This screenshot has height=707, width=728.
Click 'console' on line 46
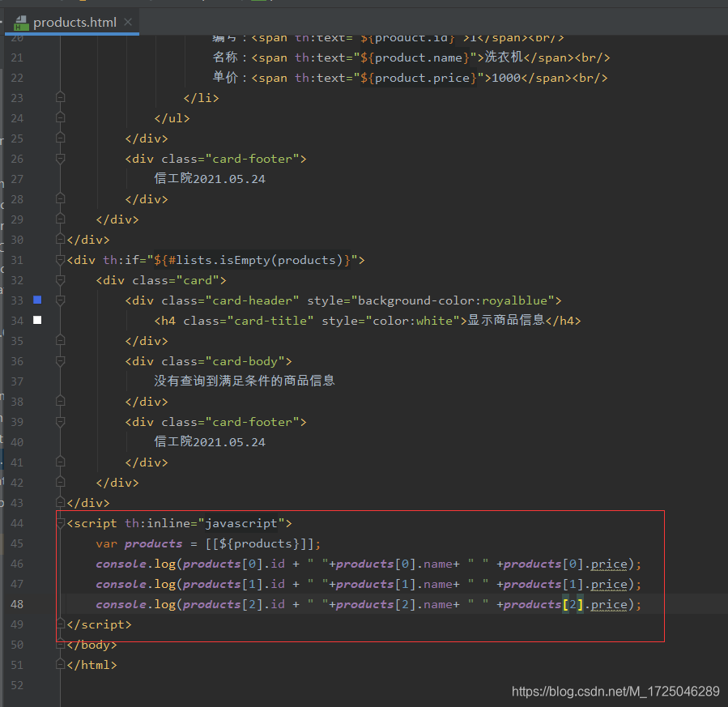tap(121, 564)
